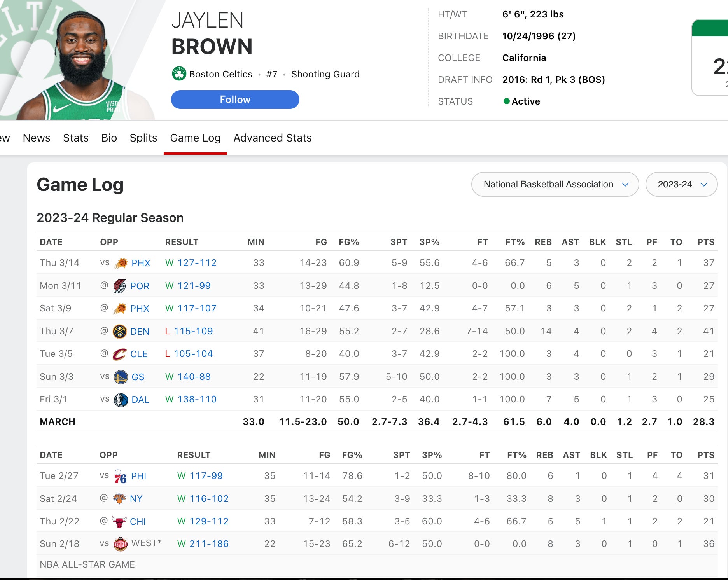Open the Splits tab
Image resolution: width=728 pixels, height=580 pixels.
point(143,138)
